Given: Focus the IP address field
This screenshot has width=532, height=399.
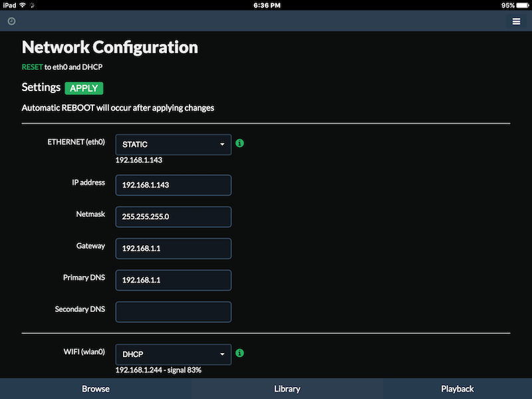Looking at the screenshot, I should pos(174,185).
